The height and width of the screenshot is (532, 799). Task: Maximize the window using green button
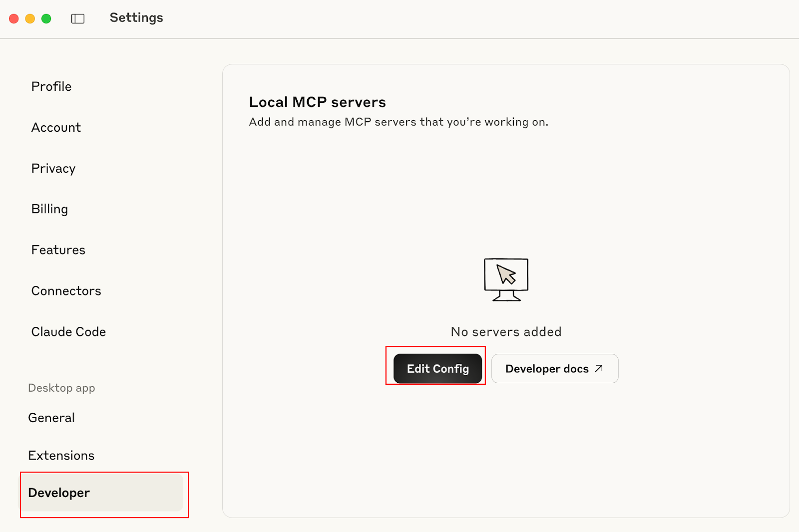click(46, 18)
